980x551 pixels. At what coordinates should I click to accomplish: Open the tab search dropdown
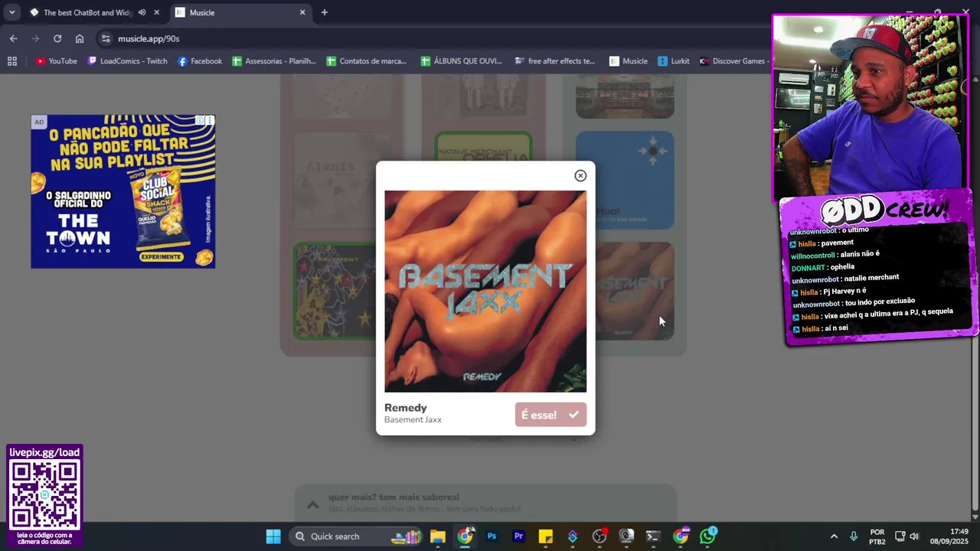click(x=11, y=12)
